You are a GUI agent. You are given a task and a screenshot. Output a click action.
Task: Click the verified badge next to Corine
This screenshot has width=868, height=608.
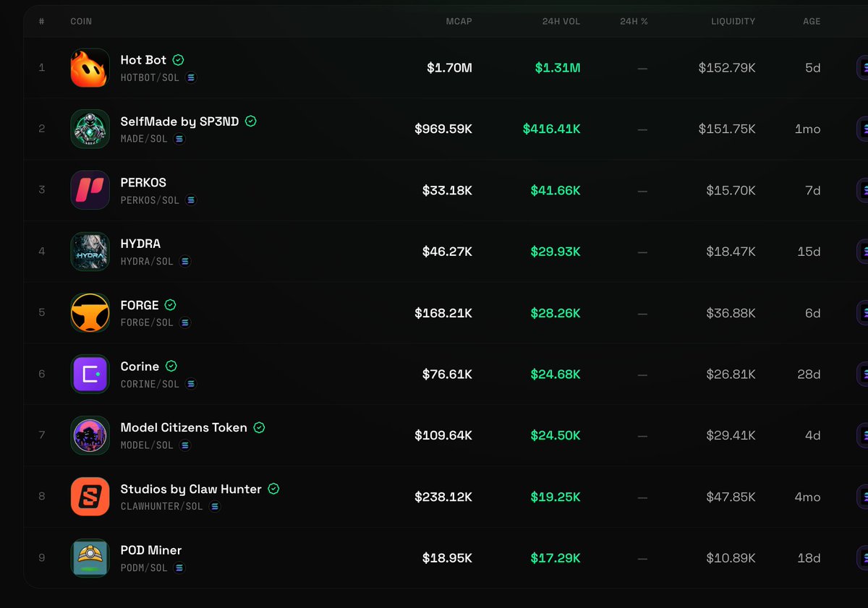point(171,366)
